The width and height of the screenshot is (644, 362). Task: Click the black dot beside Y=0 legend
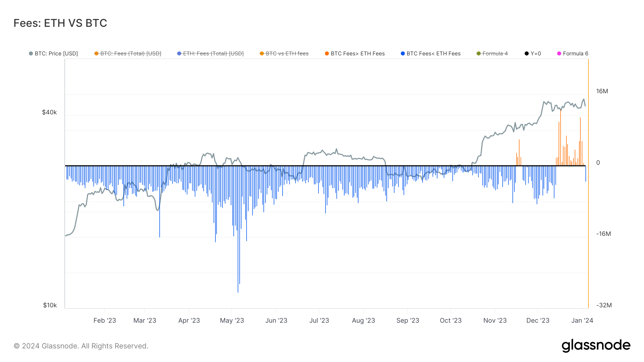click(x=527, y=54)
